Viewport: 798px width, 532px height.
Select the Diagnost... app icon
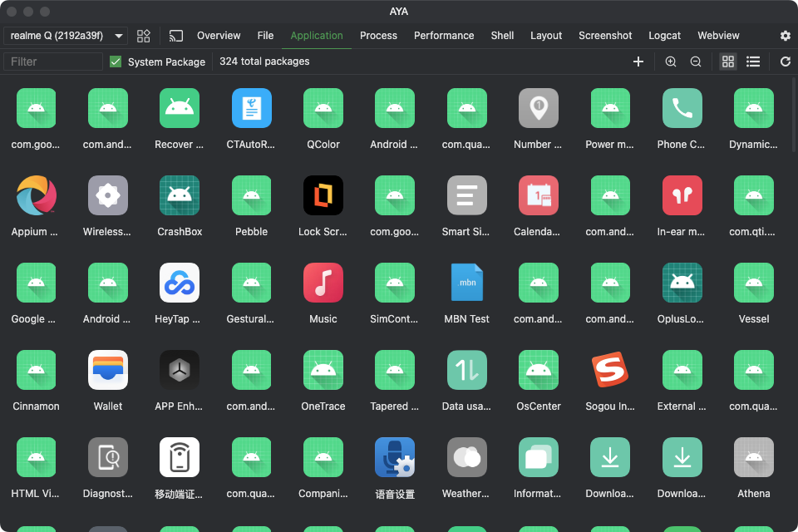pyautogui.click(x=108, y=457)
